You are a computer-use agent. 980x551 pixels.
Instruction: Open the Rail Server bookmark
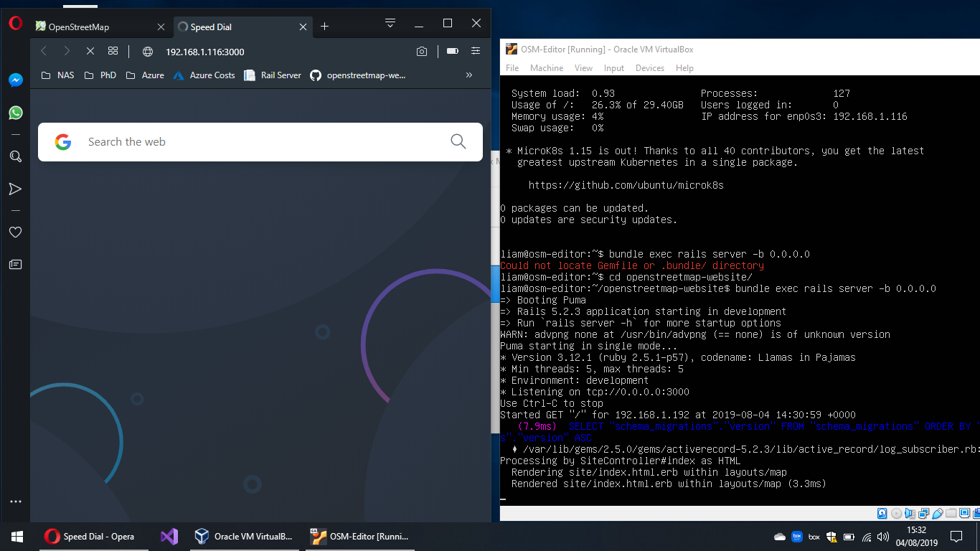273,75
